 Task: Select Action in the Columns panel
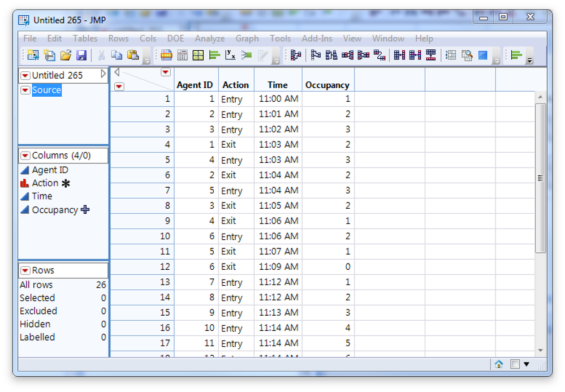(45, 183)
